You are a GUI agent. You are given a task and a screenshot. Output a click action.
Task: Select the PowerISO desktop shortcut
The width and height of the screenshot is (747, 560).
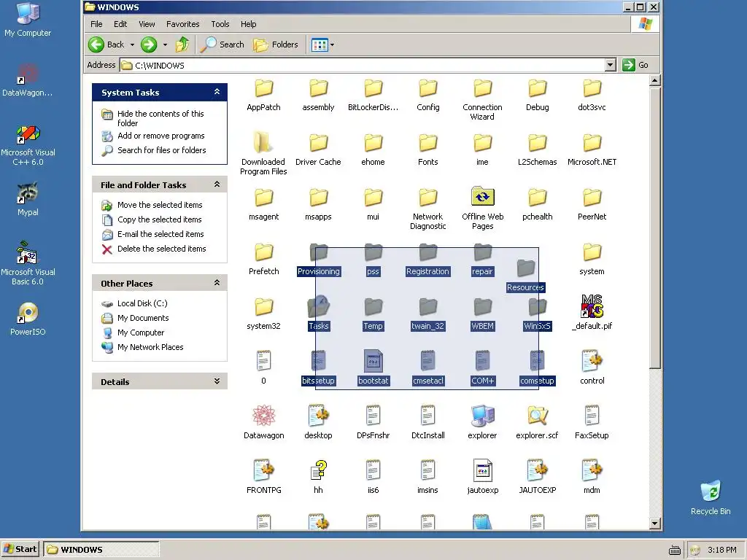(x=28, y=319)
